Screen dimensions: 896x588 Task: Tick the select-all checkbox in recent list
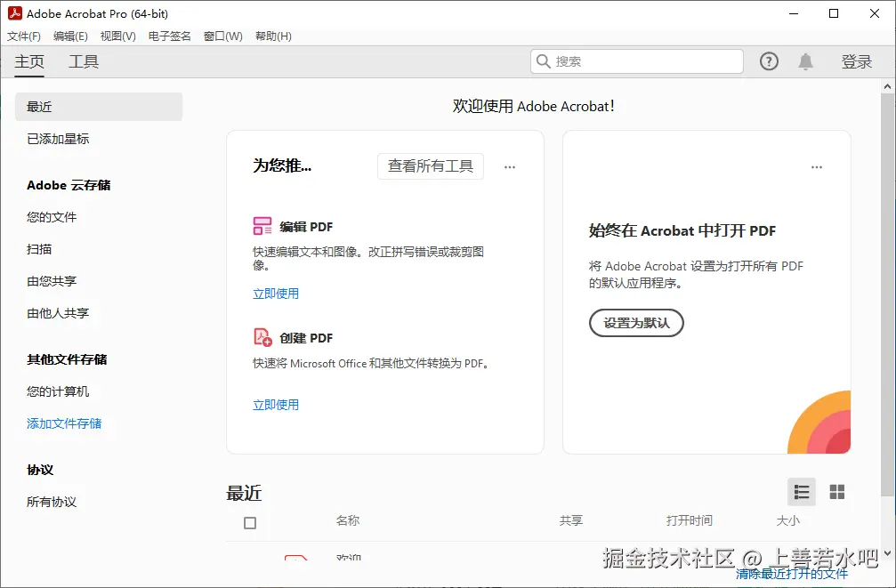tap(250, 523)
